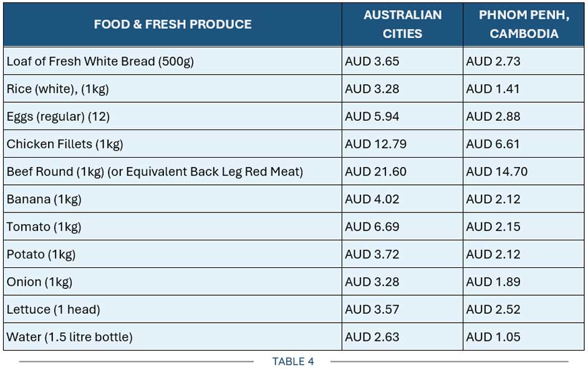Select the Chicken Fillets (1kg) cell
The width and height of the screenshot is (588, 375).
[173, 143]
